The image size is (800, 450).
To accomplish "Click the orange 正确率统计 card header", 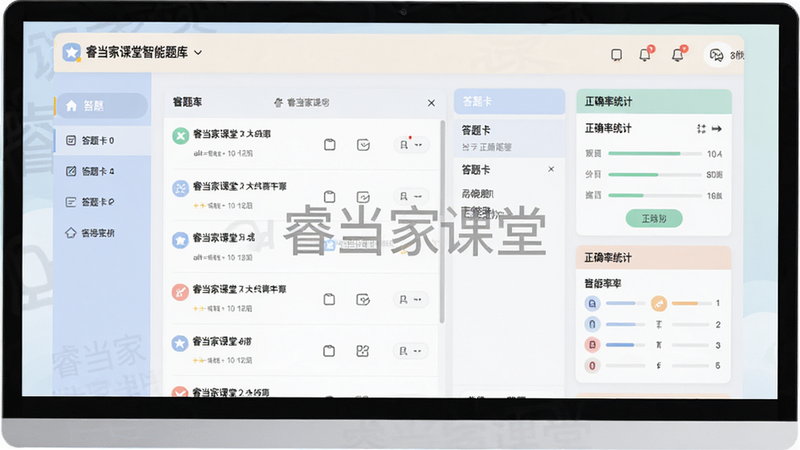I will [x=654, y=258].
